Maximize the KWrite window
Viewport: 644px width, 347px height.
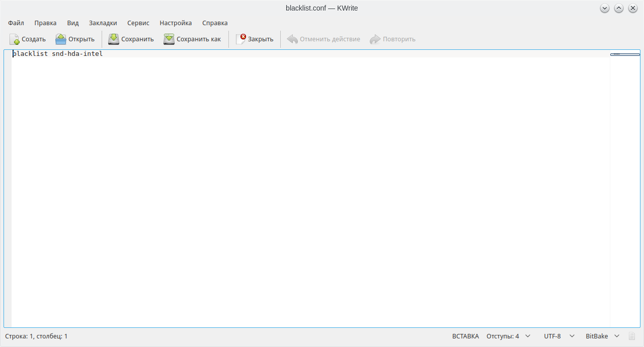(x=619, y=8)
